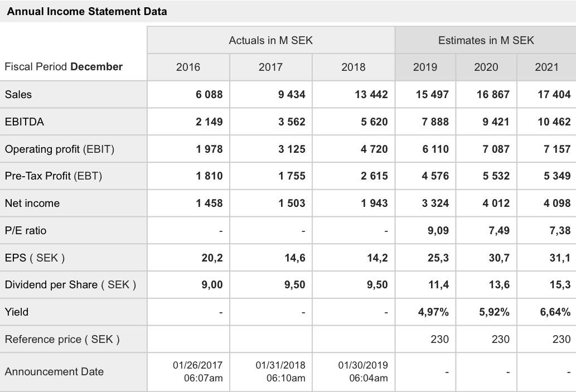Screen dimensions: 576x392
Task: Select the 2016 column header
Action: coord(188,67)
